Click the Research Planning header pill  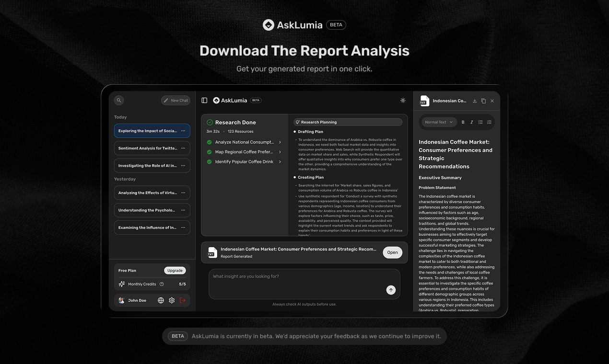tap(348, 122)
